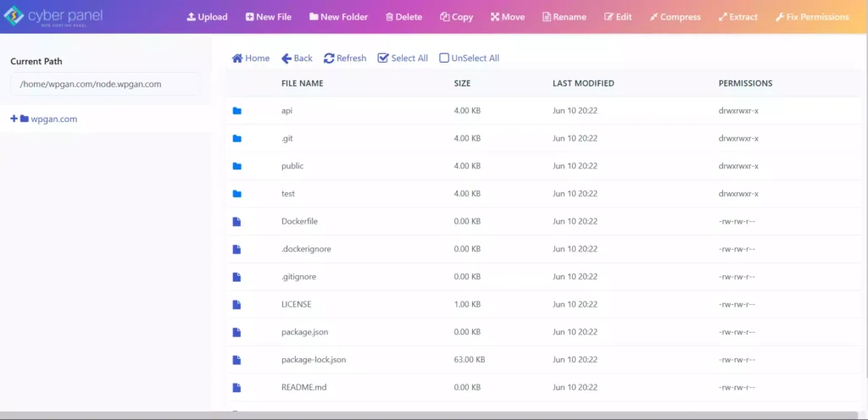
Task: Click the 63.00 KB size value
Action: click(x=470, y=360)
